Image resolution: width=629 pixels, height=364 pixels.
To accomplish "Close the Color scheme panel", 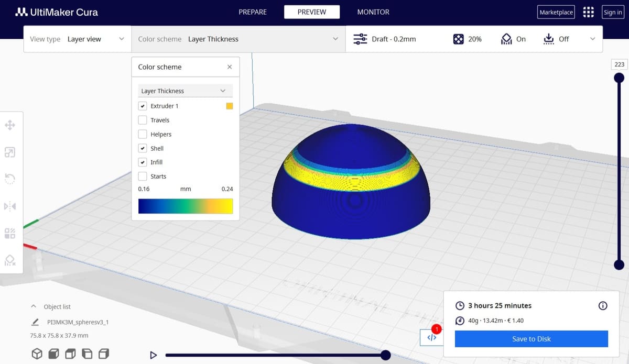I will point(230,67).
